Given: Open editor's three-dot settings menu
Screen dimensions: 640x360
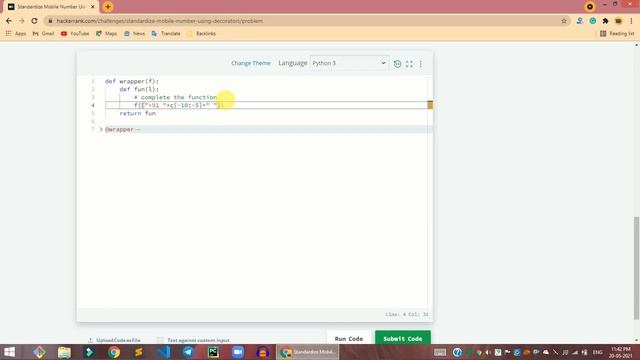Looking at the screenshot, I should [421, 64].
